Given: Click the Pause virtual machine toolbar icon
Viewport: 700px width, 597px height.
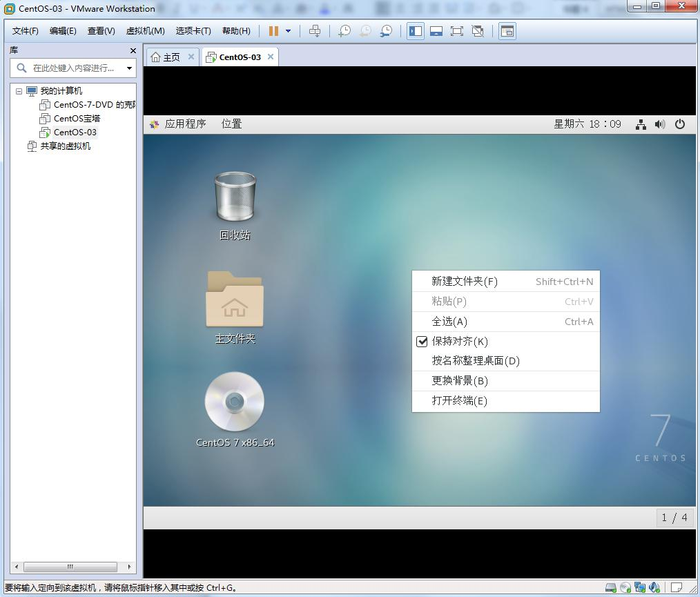Looking at the screenshot, I should pyautogui.click(x=273, y=31).
